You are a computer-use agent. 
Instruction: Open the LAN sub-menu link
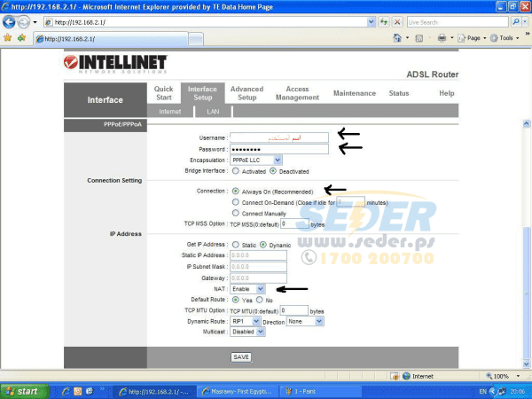pos(213,112)
